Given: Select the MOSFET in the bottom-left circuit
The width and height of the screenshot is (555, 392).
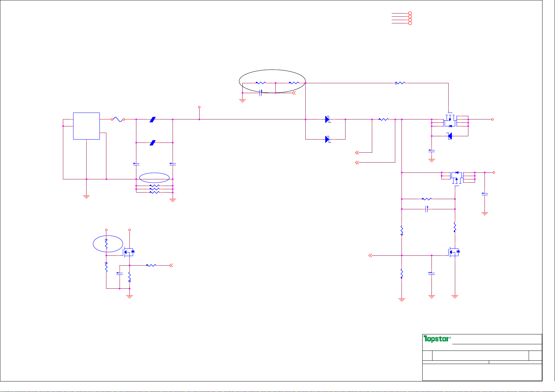Looking at the screenshot, I should pyautogui.click(x=129, y=252).
